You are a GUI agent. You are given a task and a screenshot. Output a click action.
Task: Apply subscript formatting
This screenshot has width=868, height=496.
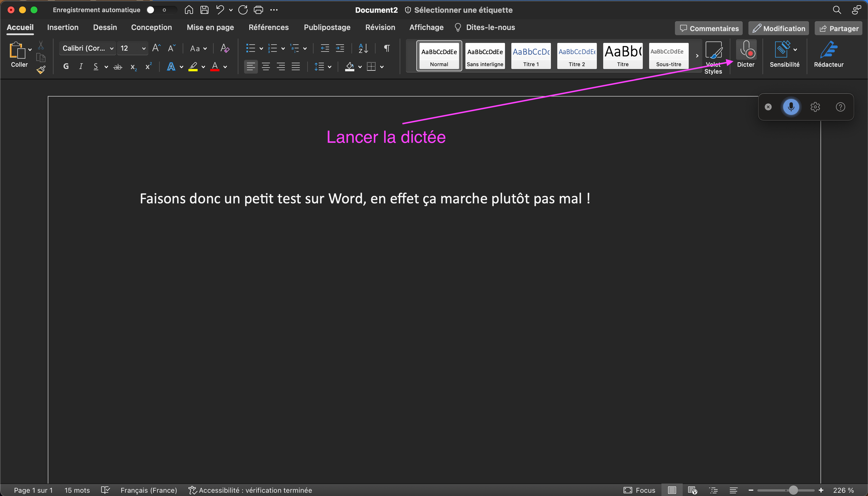pos(134,67)
